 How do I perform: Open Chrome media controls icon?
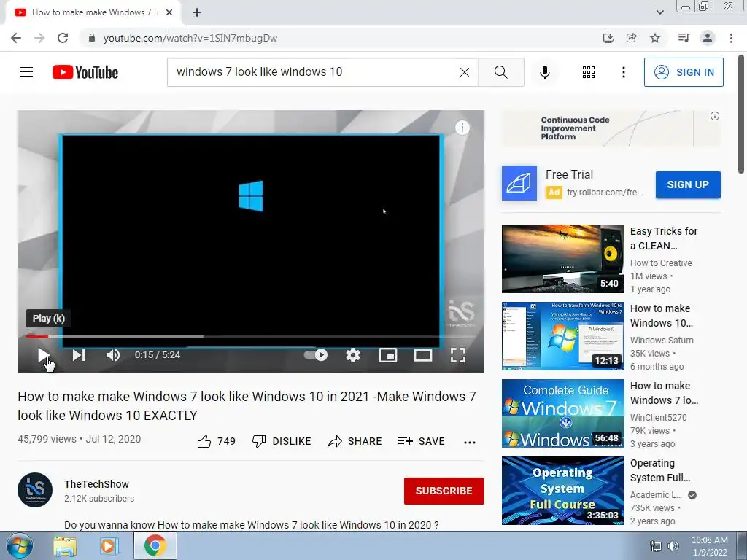pyautogui.click(x=684, y=38)
